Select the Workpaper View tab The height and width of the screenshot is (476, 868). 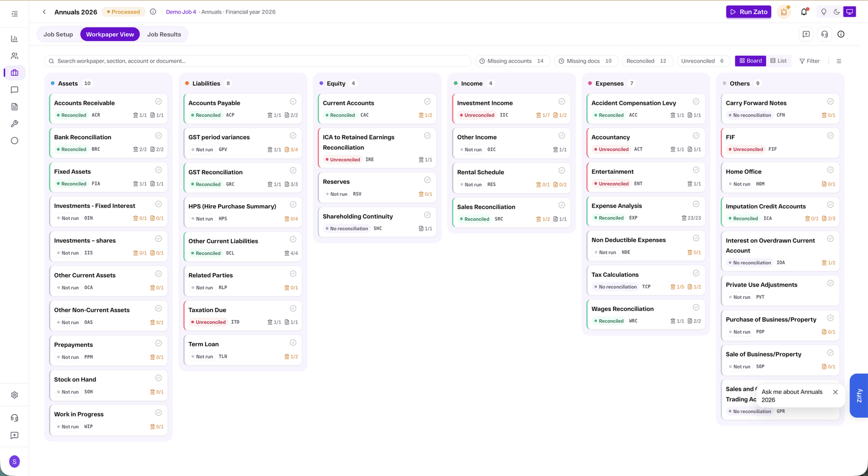pyautogui.click(x=110, y=35)
